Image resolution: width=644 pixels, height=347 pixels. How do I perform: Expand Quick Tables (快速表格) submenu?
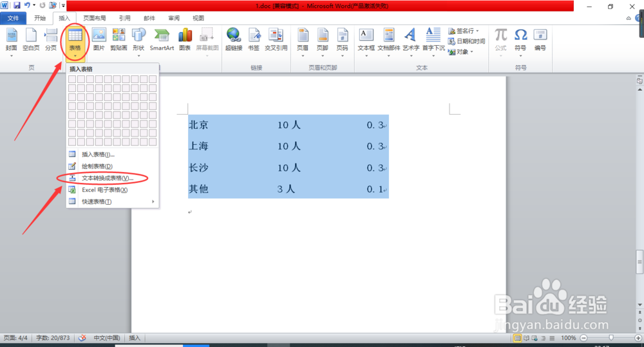pyautogui.click(x=113, y=202)
